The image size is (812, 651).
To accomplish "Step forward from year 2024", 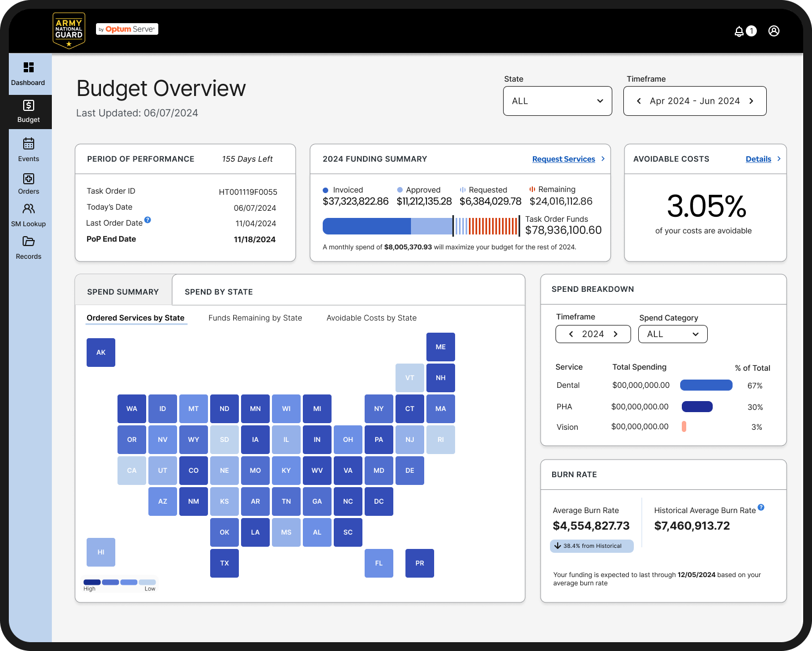I will pyautogui.click(x=616, y=334).
